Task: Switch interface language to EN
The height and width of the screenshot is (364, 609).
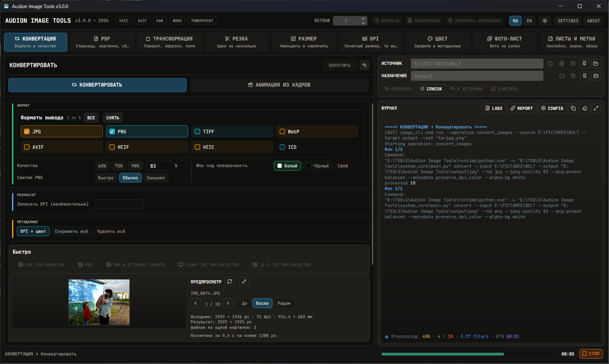Action: (x=529, y=21)
